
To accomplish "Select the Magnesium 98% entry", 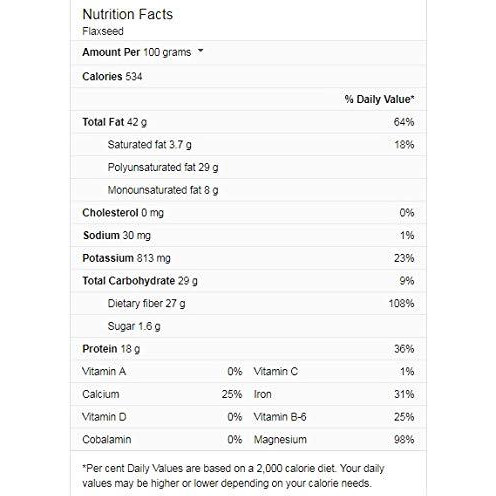I will click(x=334, y=439).
